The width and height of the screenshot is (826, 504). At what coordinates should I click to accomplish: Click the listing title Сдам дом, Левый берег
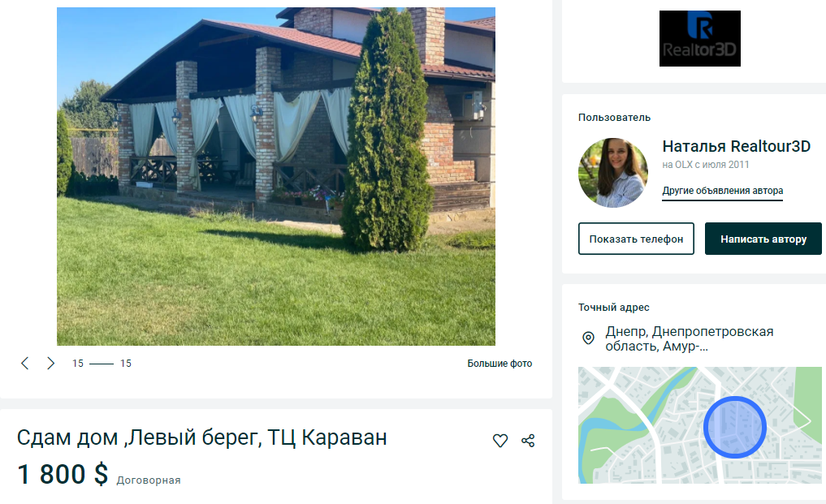pos(201,437)
